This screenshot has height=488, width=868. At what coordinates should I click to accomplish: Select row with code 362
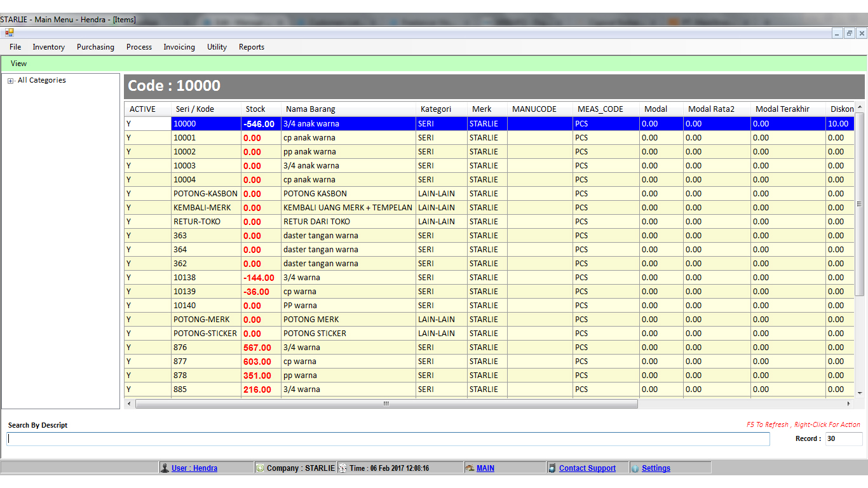pyautogui.click(x=489, y=264)
